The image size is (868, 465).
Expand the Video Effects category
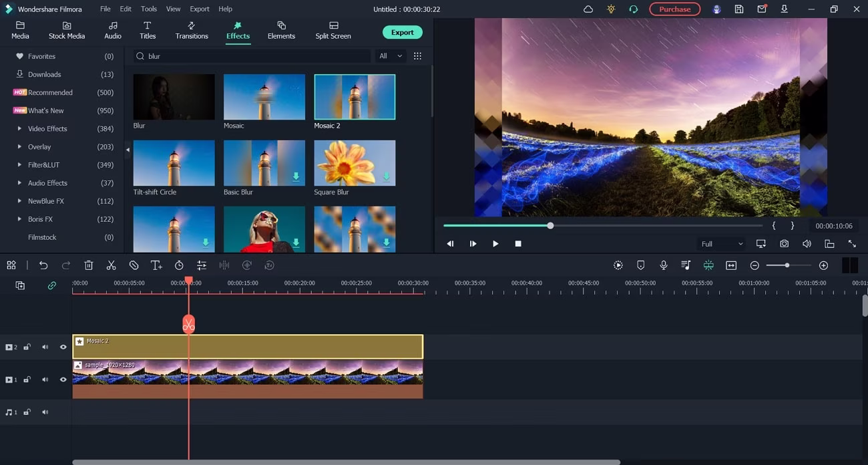click(x=19, y=128)
